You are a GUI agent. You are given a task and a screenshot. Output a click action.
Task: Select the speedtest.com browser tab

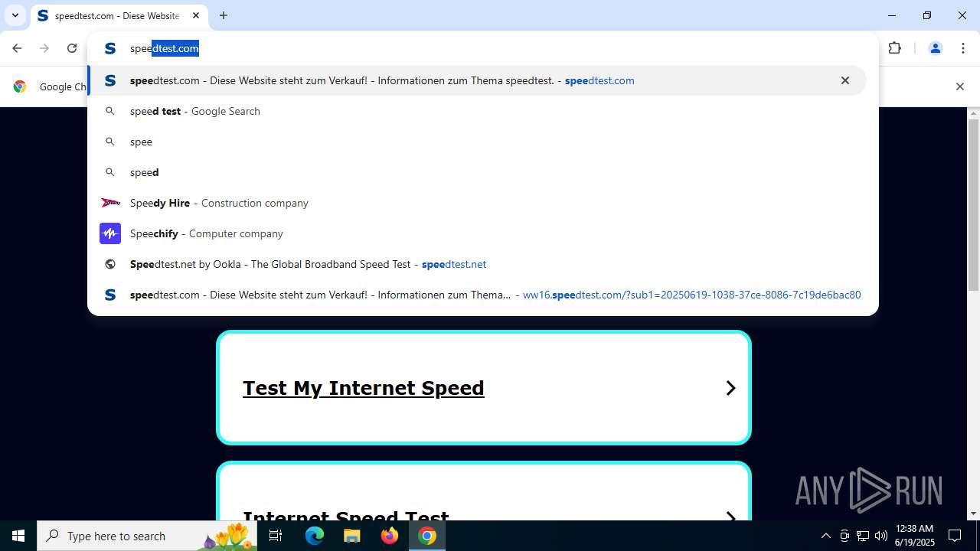[x=119, y=15]
